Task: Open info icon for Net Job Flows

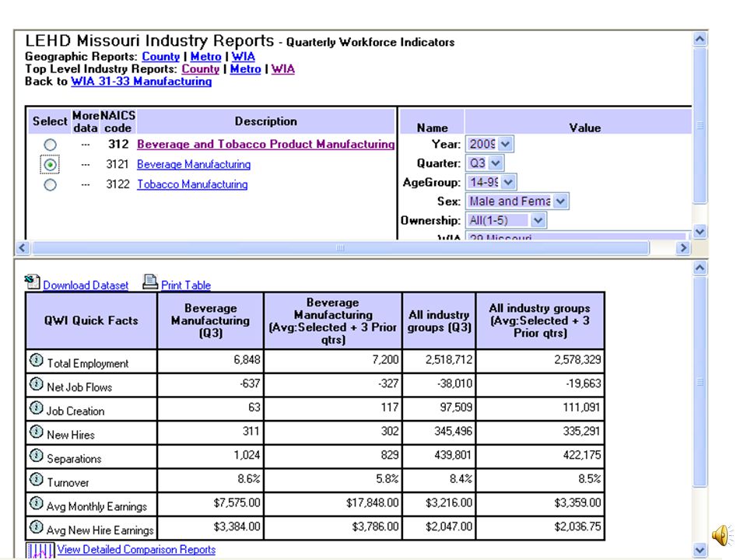Action: (x=37, y=384)
